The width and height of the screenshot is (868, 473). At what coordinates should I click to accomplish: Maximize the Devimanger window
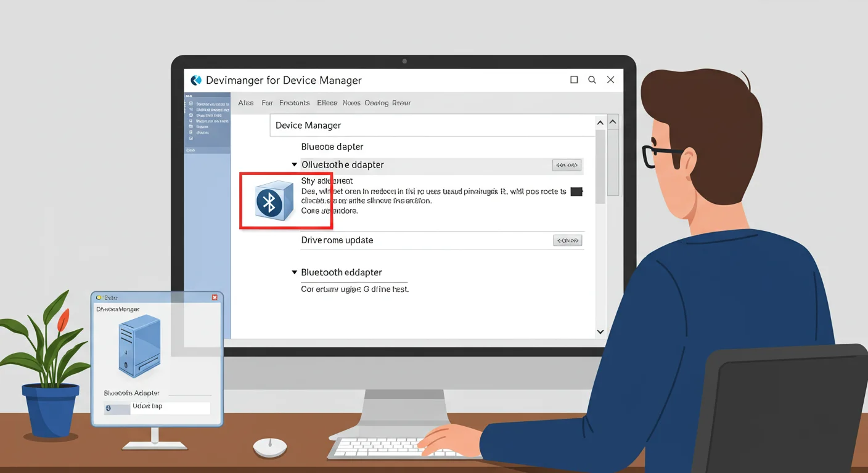pyautogui.click(x=574, y=80)
